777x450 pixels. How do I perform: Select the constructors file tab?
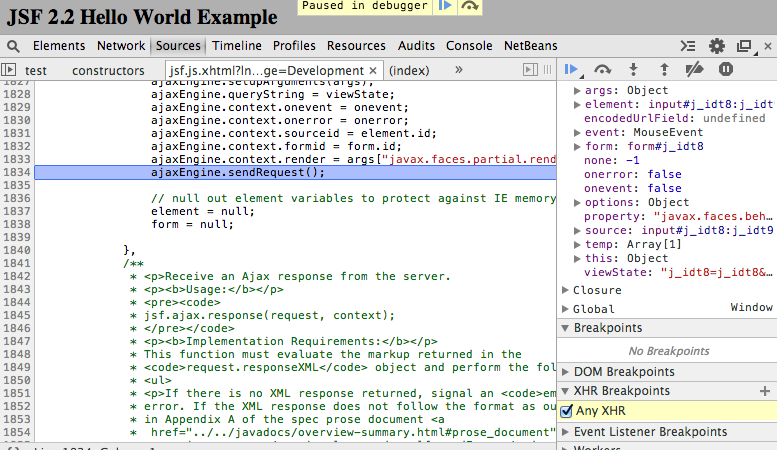pos(108,70)
